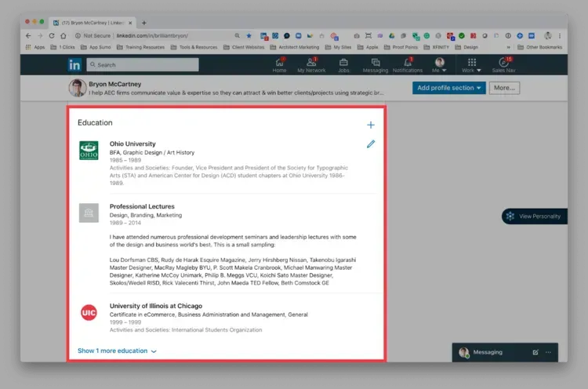Viewport: 588px width, 389px height.
Task: Open Messaging from the top navbar
Action: (376, 65)
